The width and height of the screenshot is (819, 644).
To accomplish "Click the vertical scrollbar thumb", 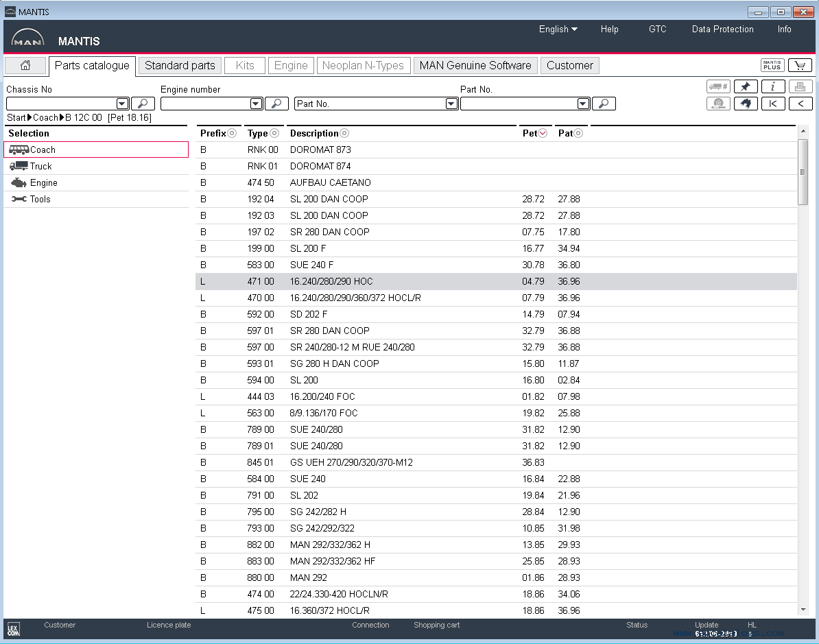I will click(x=803, y=172).
